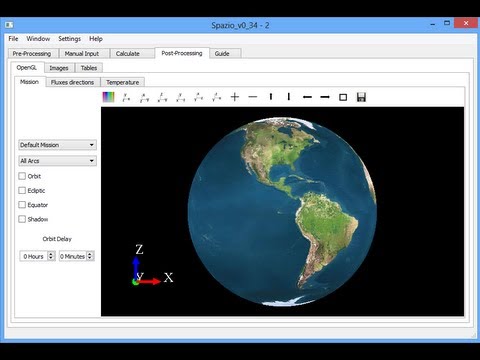Move view up with the up arrow icon
The image size is (480, 360).
coord(271,97)
